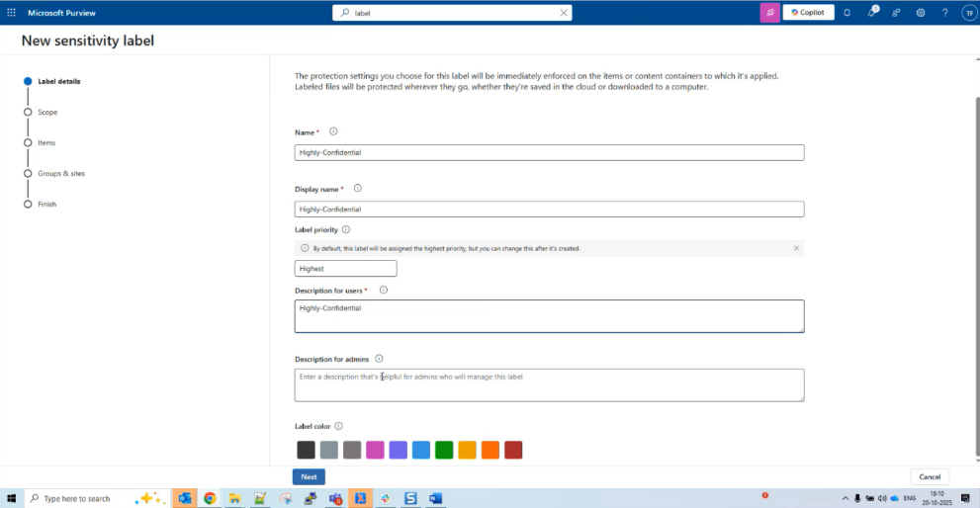Image resolution: width=980 pixels, height=508 pixels.
Task: Select the green label color
Action: 444,450
